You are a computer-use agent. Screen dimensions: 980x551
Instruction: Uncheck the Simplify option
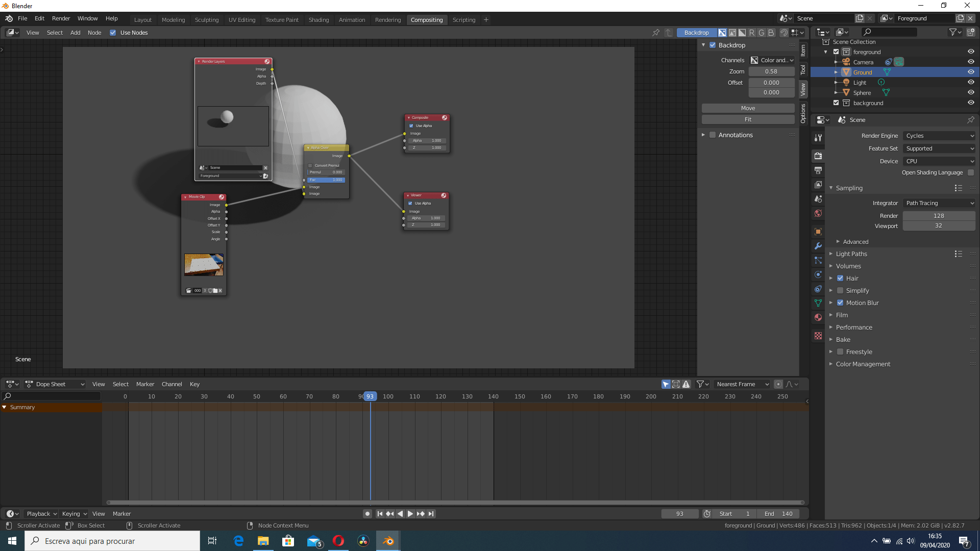840,290
